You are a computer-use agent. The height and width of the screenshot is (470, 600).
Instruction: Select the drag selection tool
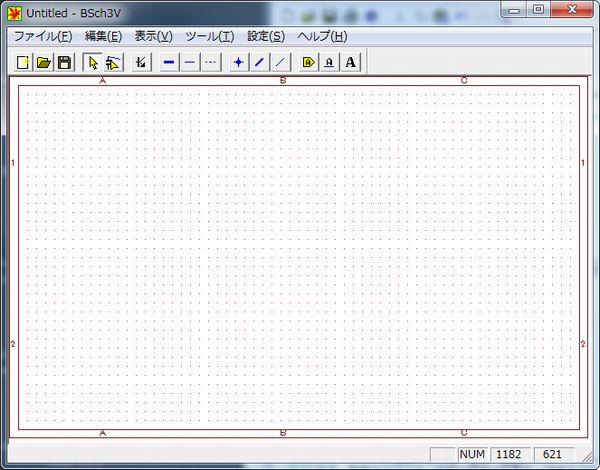point(113,62)
